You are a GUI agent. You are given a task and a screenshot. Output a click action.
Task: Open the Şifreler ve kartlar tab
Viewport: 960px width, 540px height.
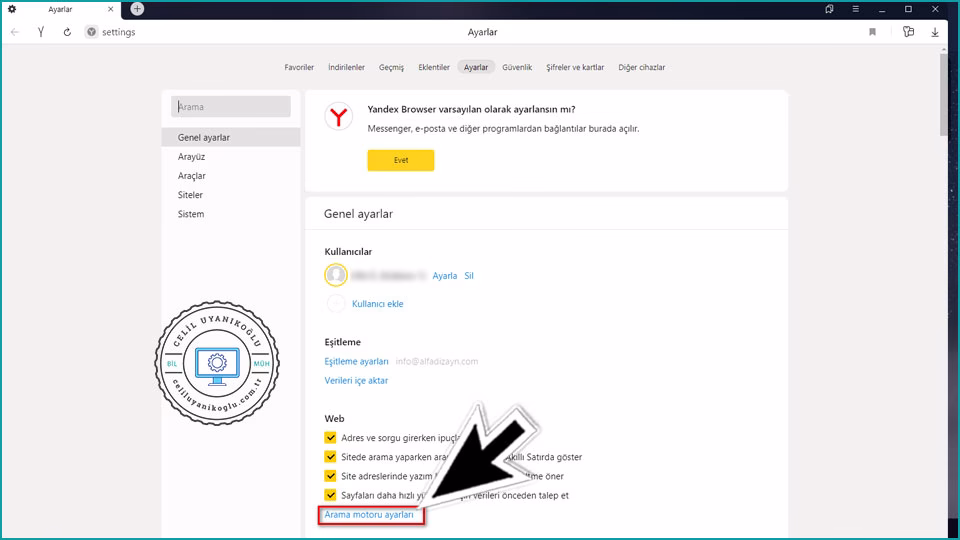pyautogui.click(x=575, y=67)
